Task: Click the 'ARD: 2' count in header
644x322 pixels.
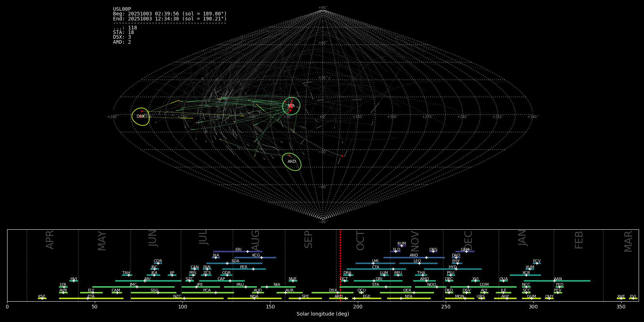Action: point(122,42)
